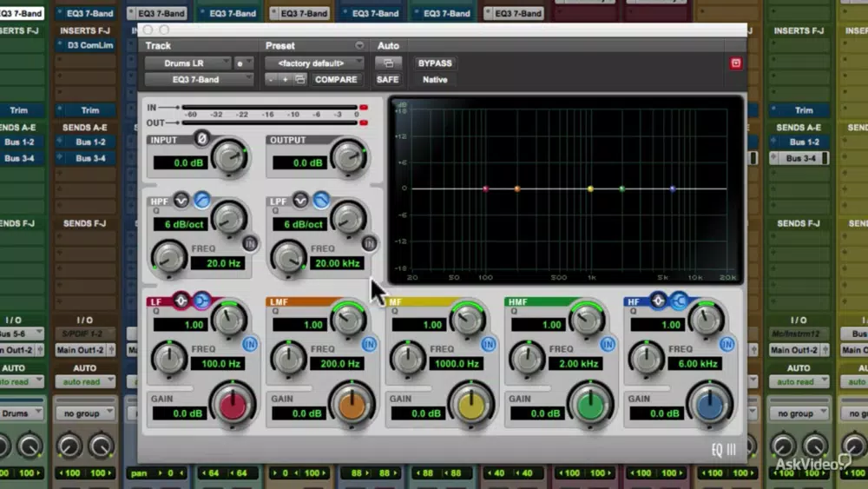Click the MF band FREQ knob
868x489 pixels.
407,359
